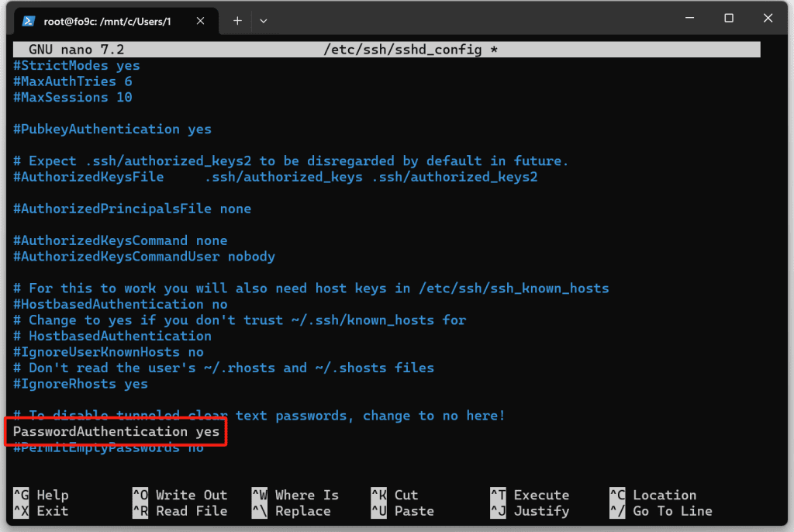Click the #PermitEmptyPasswords no line
The image size is (794, 532).
109,448
